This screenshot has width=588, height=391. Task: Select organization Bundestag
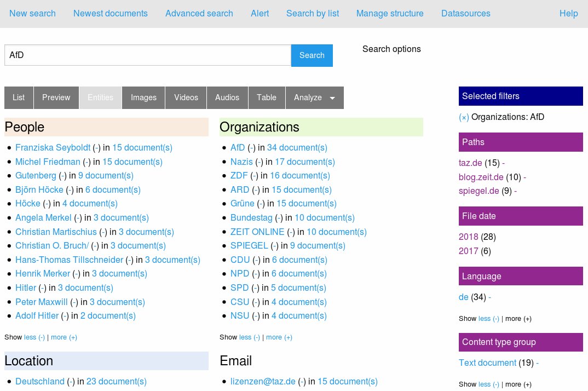point(251,217)
